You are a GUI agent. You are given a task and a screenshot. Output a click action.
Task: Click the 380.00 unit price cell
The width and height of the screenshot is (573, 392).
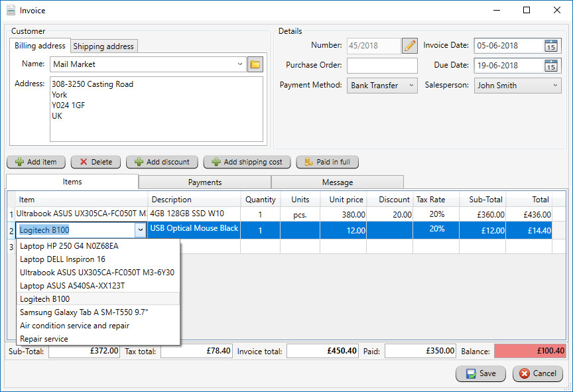[x=343, y=214]
